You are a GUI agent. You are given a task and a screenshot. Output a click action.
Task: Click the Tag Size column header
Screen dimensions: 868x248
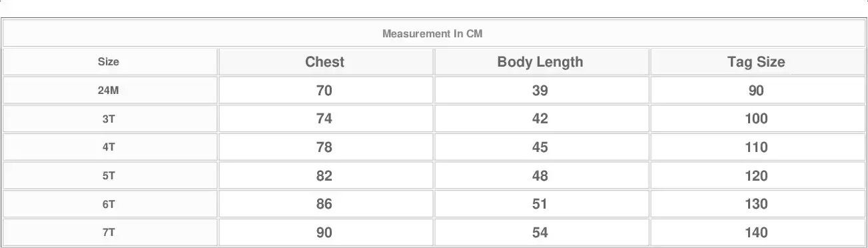click(x=756, y=62)
